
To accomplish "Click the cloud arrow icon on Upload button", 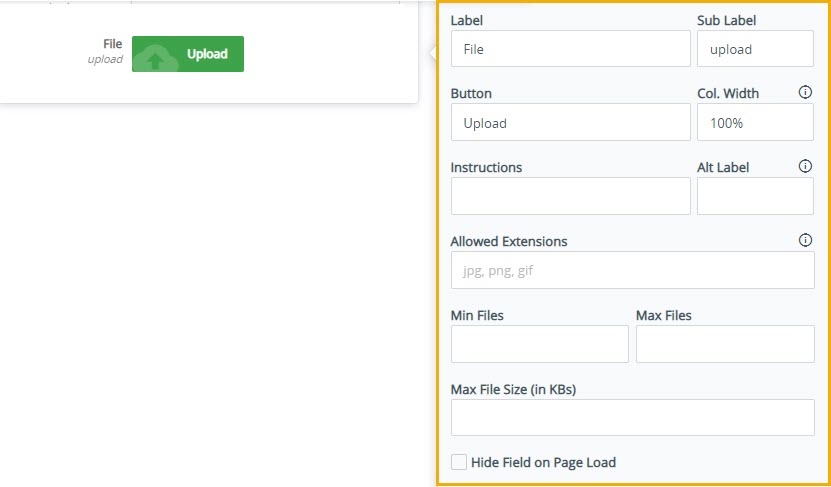I will [x=155, y=59].
